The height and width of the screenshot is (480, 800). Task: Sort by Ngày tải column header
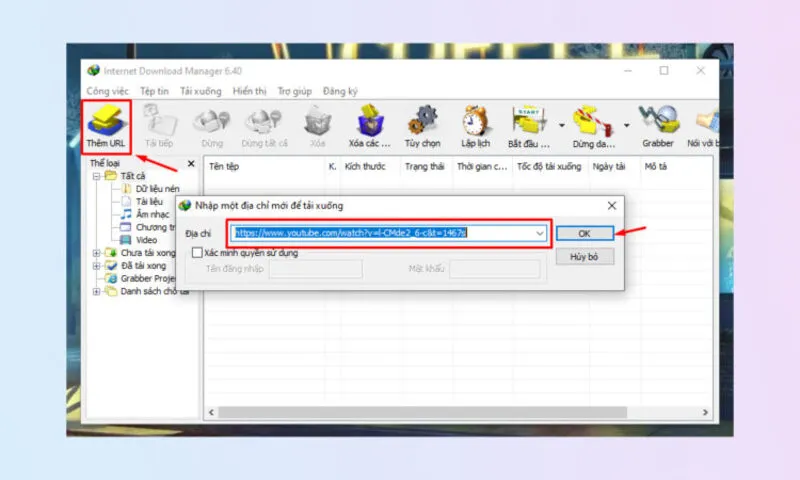click(x=609, y=166)
